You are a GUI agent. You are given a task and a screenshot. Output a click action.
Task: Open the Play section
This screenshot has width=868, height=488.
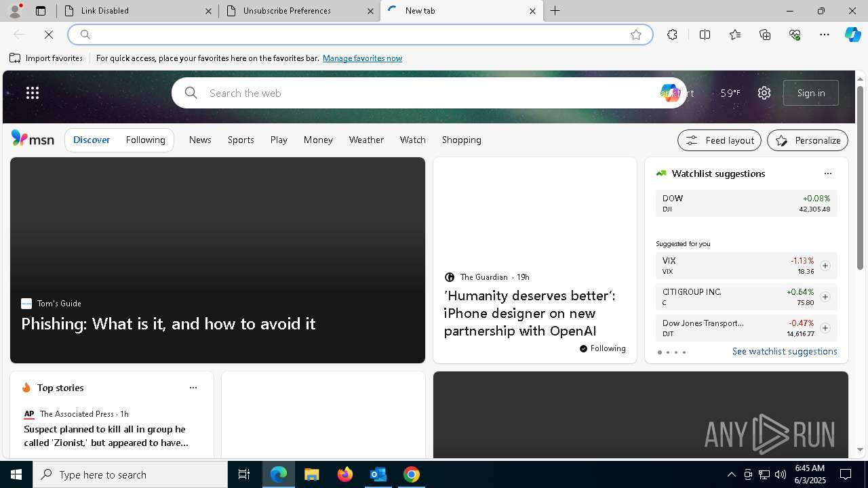279,140
